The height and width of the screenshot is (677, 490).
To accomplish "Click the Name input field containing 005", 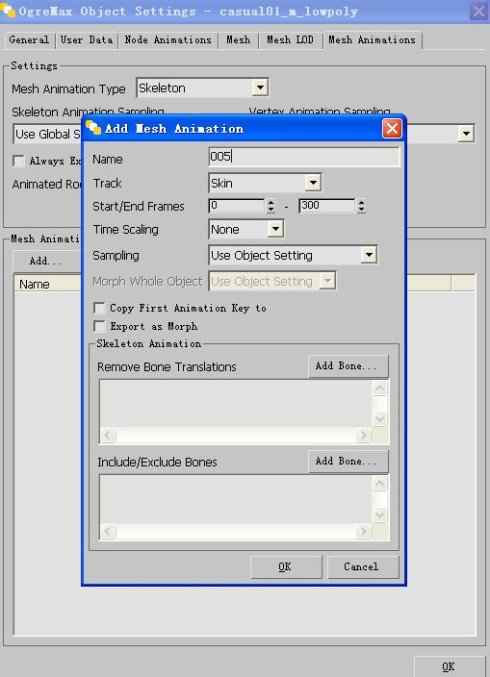I will [304, 157].
